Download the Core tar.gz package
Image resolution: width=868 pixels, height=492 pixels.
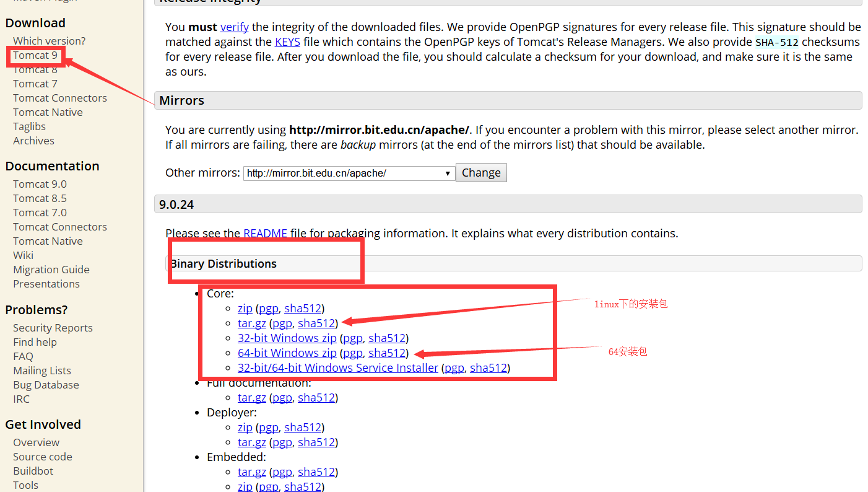(252, 323)
